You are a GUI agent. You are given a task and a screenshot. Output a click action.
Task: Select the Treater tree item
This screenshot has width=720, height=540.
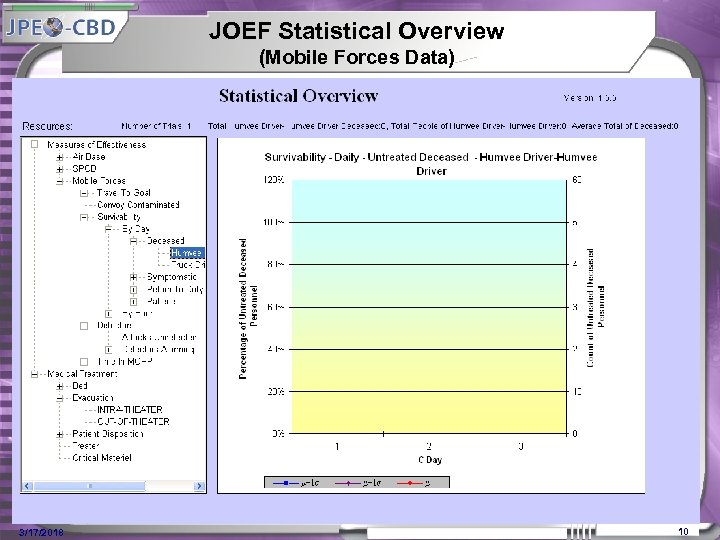coord(86,446)
